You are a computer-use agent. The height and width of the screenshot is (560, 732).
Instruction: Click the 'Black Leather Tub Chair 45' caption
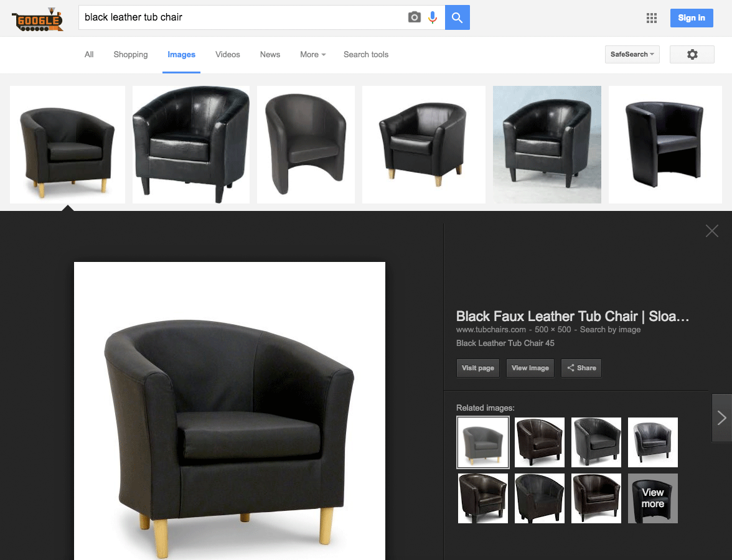point(505,343)
